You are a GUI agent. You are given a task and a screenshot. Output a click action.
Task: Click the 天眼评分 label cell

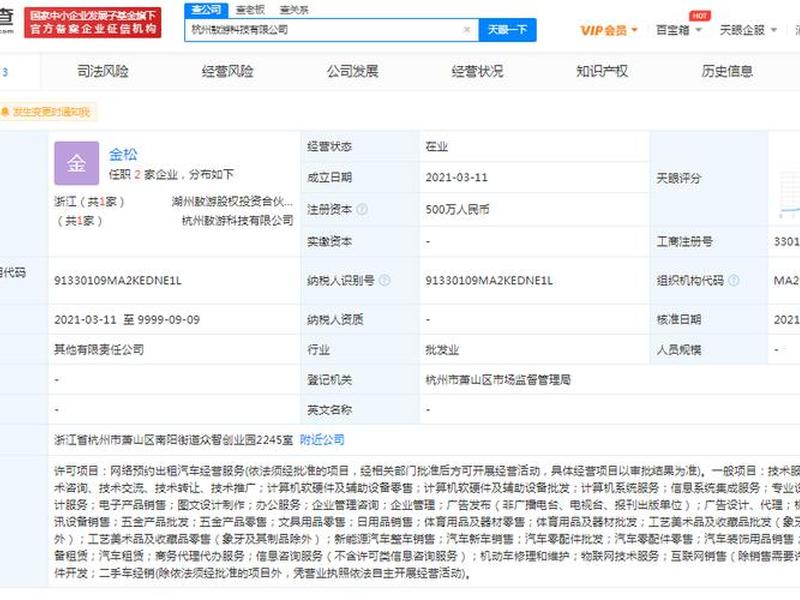(x=709, y=178)
